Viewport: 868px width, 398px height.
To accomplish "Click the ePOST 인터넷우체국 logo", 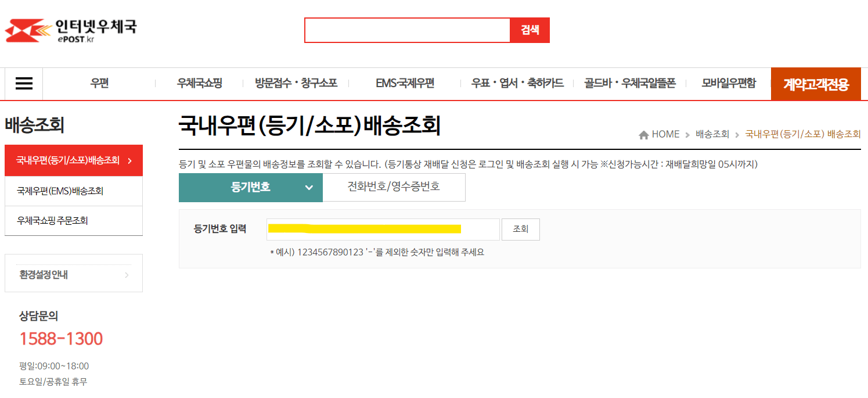I will coord(70,29).
